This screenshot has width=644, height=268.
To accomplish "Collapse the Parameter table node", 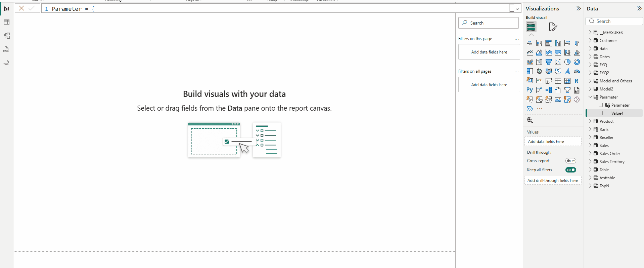I will 590,97.
